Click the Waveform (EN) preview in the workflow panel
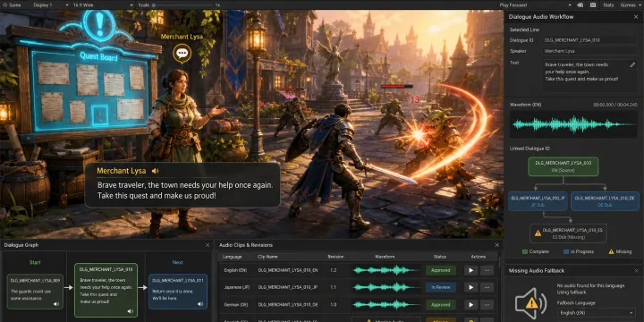 tap(573, 124)
